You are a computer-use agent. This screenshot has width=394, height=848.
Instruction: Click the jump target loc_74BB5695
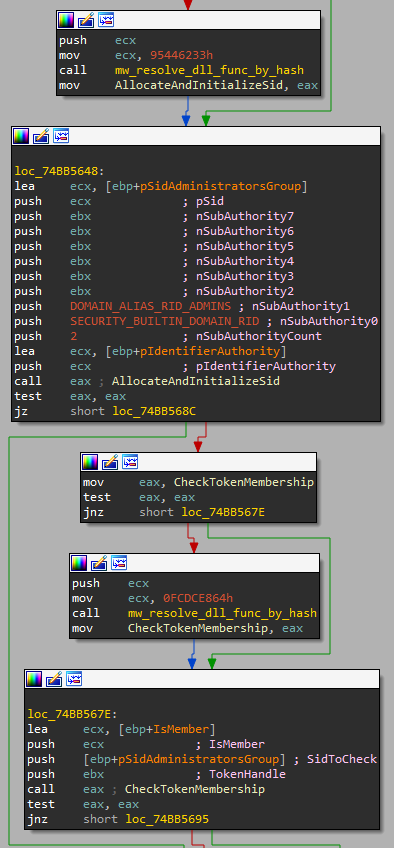tap(167, 820)
